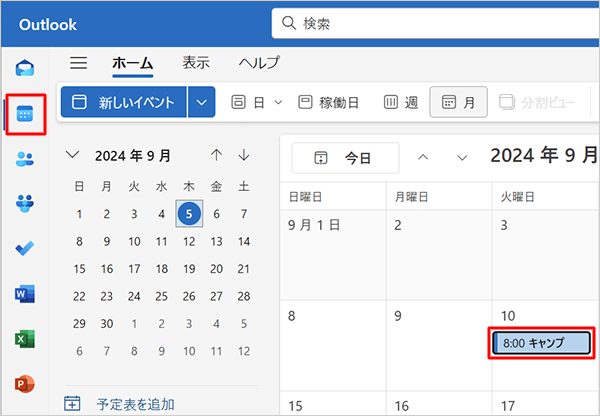Click the Outlook title in header

coord(48,24)
